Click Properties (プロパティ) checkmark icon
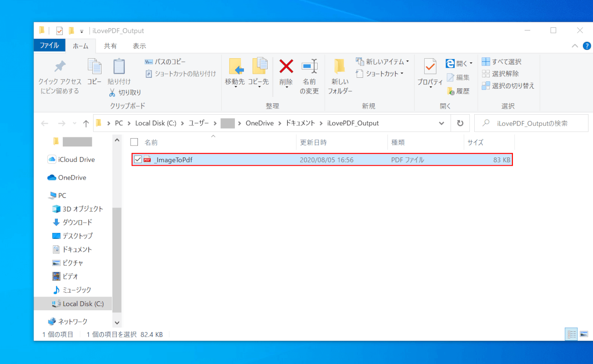 coord(430,67)
